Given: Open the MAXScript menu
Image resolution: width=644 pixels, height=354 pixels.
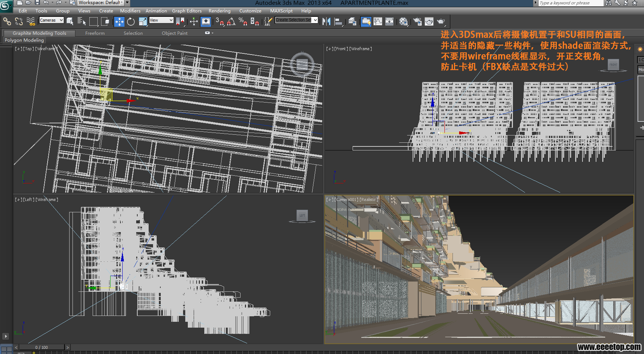Looking at the screenshot, I should coord(281,11).
